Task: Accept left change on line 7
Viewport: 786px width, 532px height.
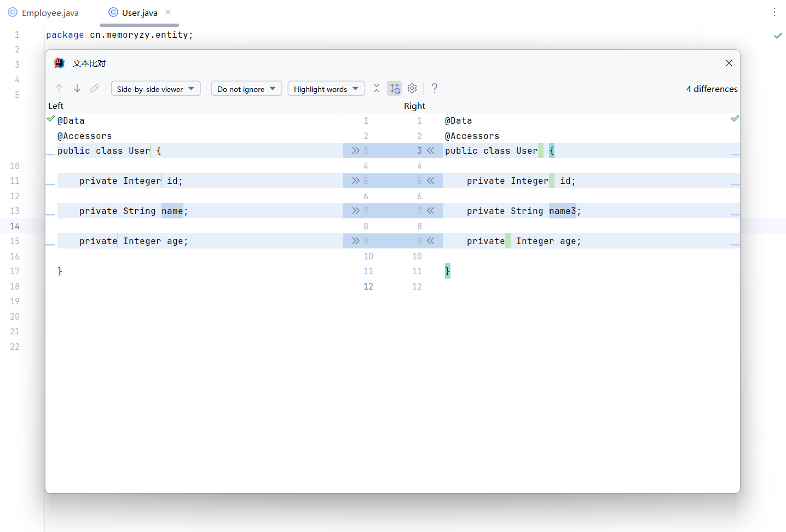Action: coord(356,211)
